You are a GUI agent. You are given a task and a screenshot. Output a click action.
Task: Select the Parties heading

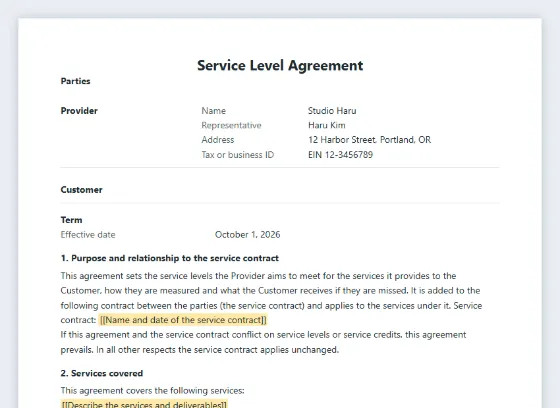click(x=75, y=81)
